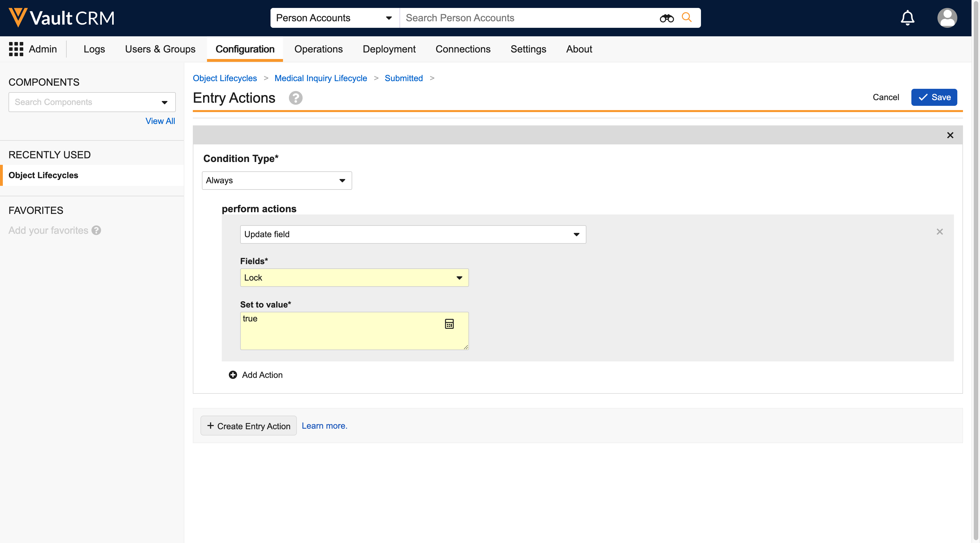The image size is (980, 543).
Task: Click the Entry Actions help question mark
Action: pyautogui.click(x=295, y=98)
